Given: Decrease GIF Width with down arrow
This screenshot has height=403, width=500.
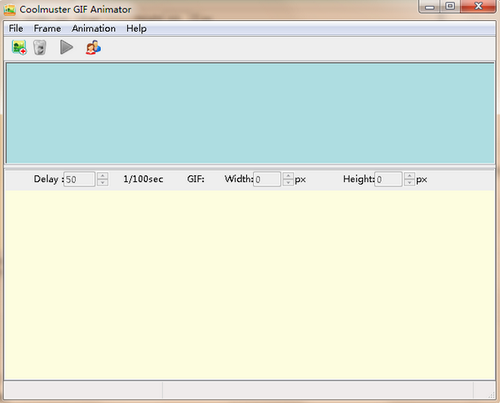Looking at the screenshot, I should [288, 183].
